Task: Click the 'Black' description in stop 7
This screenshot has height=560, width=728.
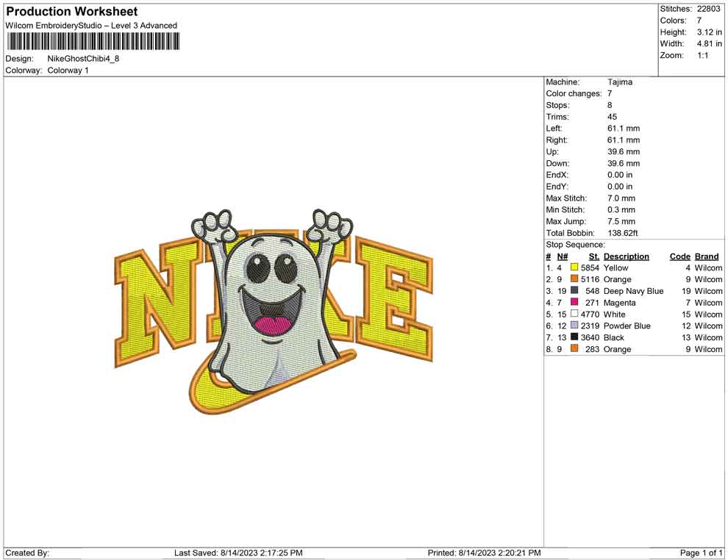Action: (x=614, y=337)
